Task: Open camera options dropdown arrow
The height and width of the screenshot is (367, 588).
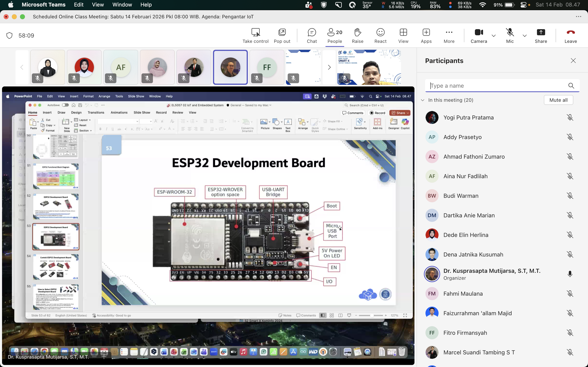Action: (x=493, y=36)
